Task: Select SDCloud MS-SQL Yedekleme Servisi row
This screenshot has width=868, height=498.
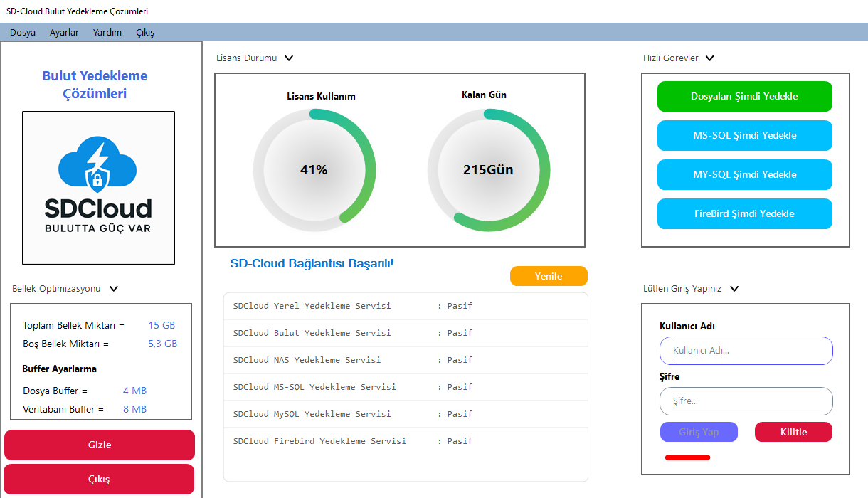Action: coord(406,388)
